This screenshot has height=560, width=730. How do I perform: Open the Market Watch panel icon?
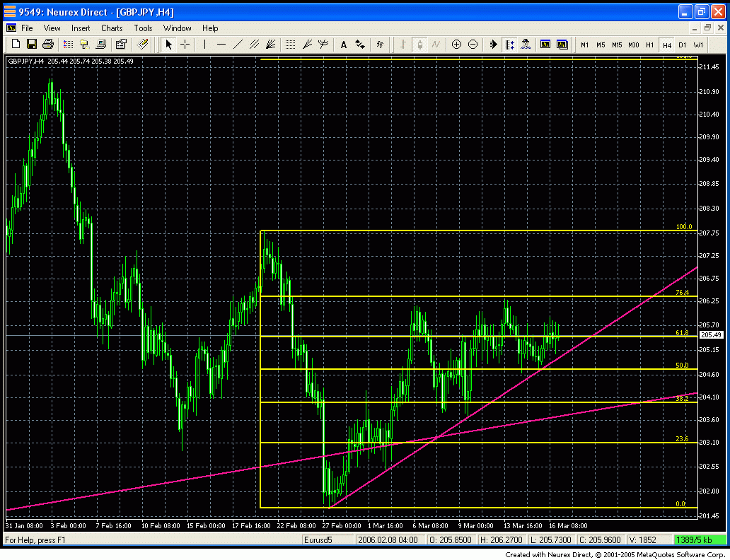69,45
